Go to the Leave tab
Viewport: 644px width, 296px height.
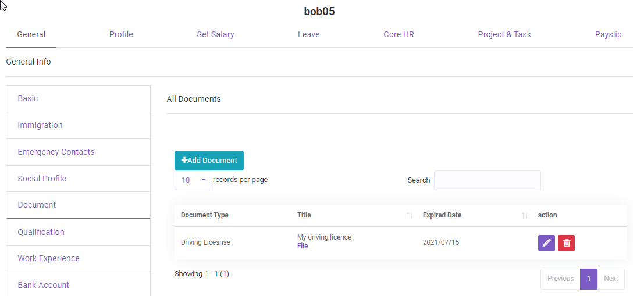click(x=308, y=34)
